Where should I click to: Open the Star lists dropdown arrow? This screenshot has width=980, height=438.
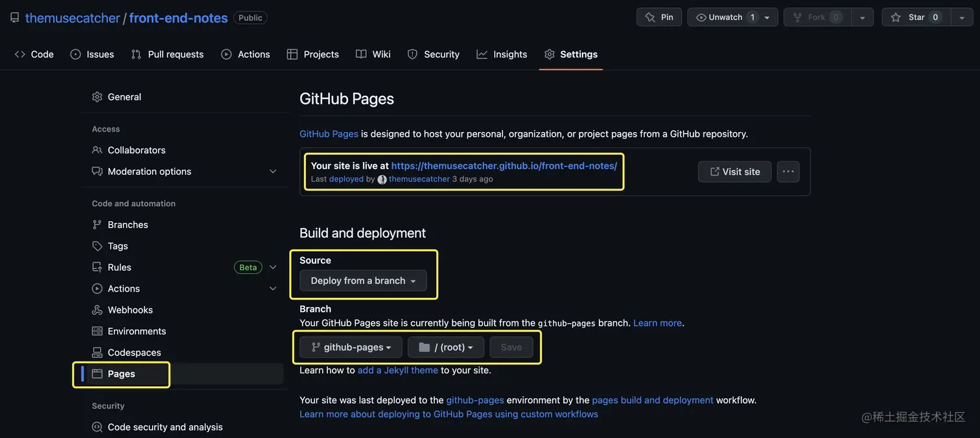tap(962, 17)
